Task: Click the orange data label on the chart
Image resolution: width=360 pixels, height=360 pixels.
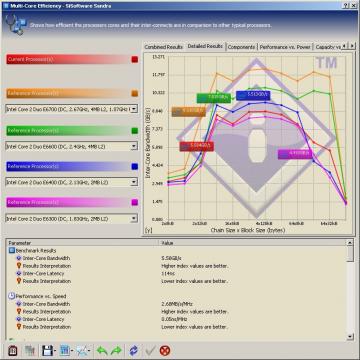Action: coord(189,111)
